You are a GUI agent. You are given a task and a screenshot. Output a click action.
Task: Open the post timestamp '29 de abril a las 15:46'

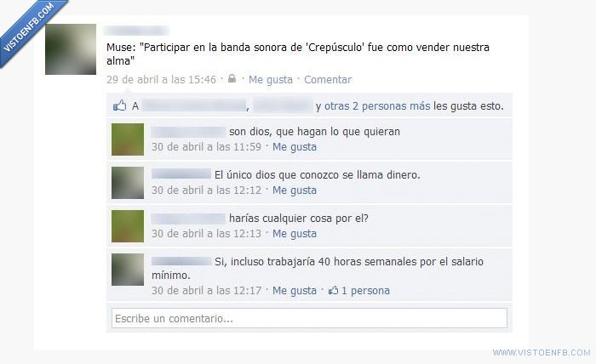pyautogui.click(x=161, y=80)
